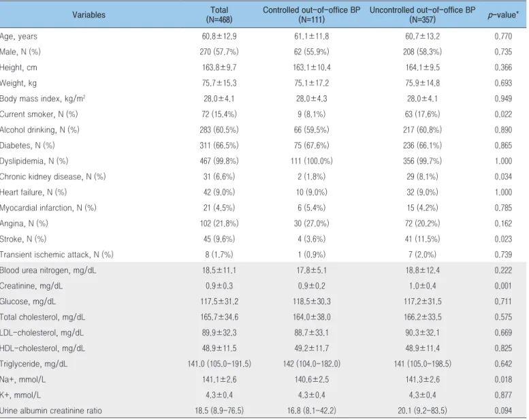The image size is (529, 420).
Task: Click the Age p-value '0.770'
Action: pos(503,37)
